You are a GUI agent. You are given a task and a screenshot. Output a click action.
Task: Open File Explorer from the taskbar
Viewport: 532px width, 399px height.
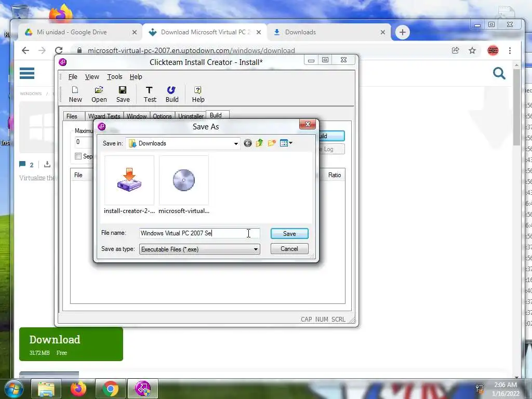coord(46,389)
